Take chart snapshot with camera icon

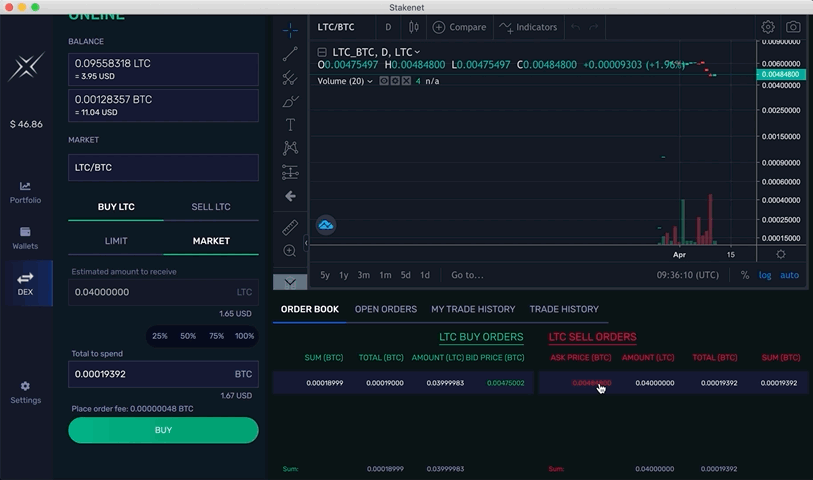pos(793,27)
